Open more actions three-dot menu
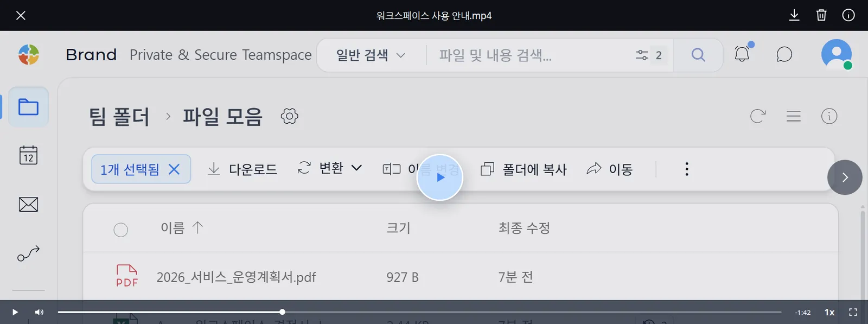 tap(687, 169)
